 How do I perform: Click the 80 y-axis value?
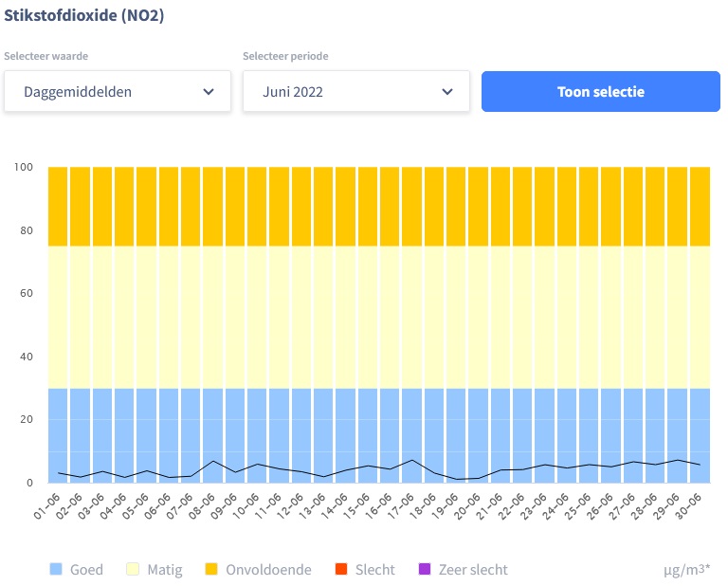[27, 230]
